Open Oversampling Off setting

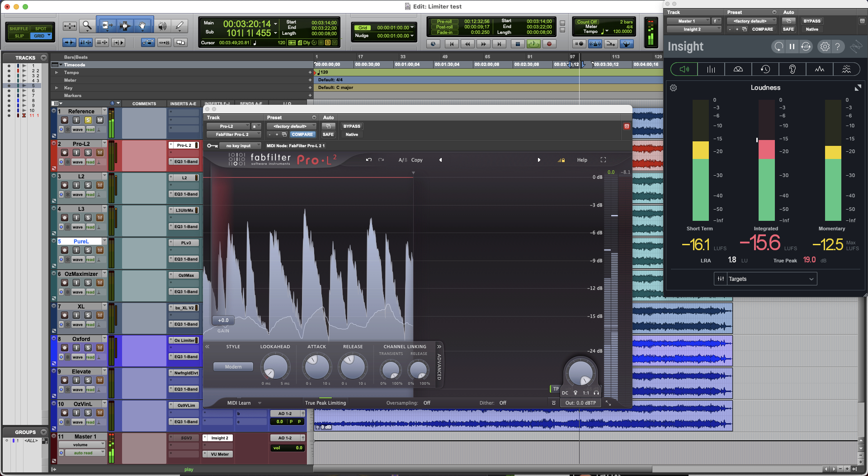point(427,403)
